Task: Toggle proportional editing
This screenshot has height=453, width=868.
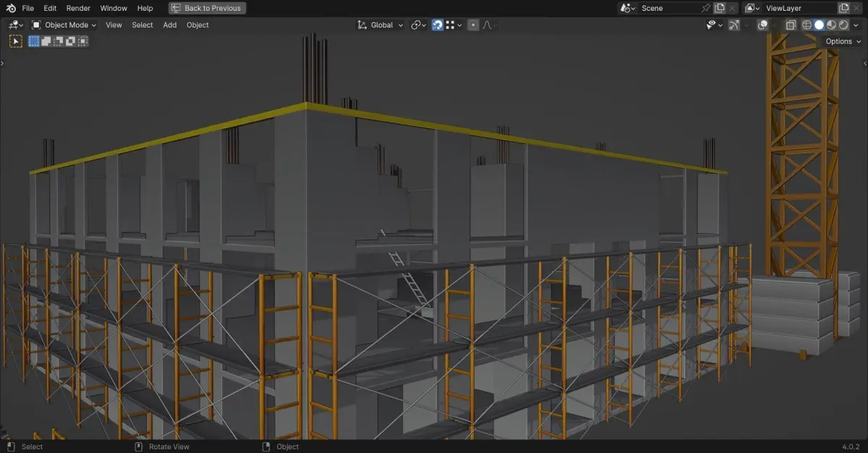Action: click(473, 25)
